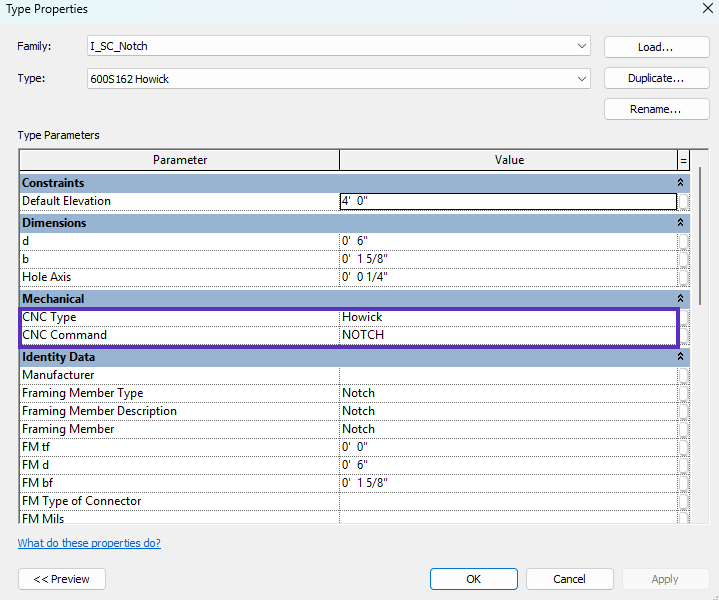Open 'What do these properties do?' link
Image resolution: width=719 pixels, height=600 pixels.
(x=89, y=543)
